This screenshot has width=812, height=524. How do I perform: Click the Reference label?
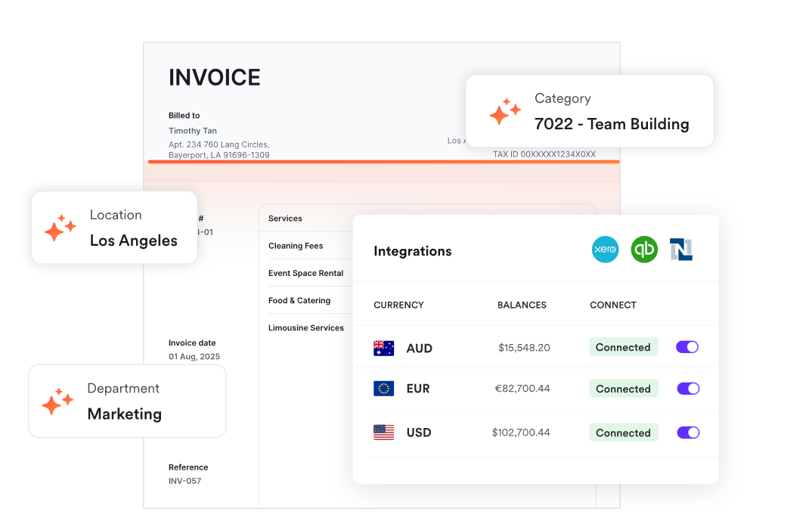(188, 467)
